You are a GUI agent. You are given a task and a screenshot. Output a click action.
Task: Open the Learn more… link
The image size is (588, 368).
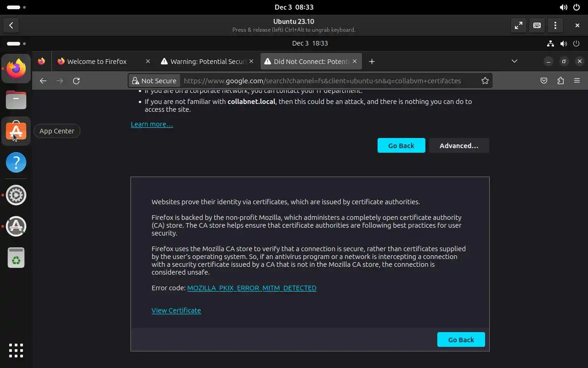[152, 124]
